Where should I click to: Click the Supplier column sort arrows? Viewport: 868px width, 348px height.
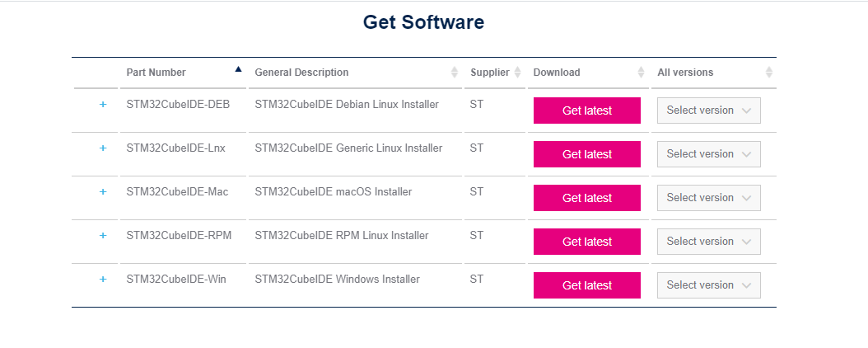click(x=518, y=72)
